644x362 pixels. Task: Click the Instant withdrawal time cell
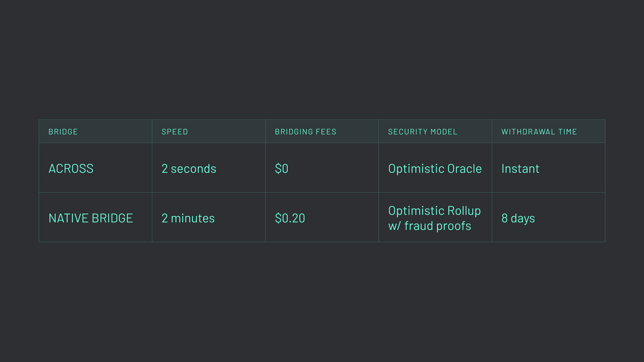pos(520,169)
